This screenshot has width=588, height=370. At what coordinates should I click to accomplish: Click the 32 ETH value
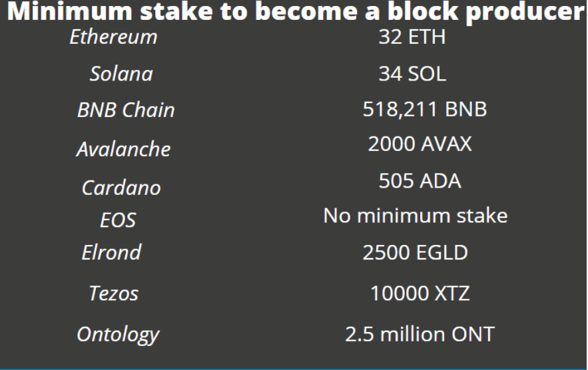point(412,37)
